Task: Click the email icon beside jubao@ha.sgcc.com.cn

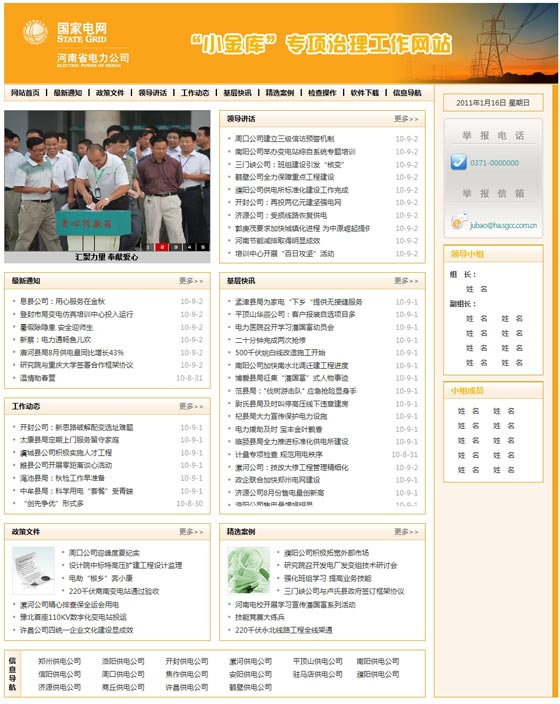Action: 458,221
